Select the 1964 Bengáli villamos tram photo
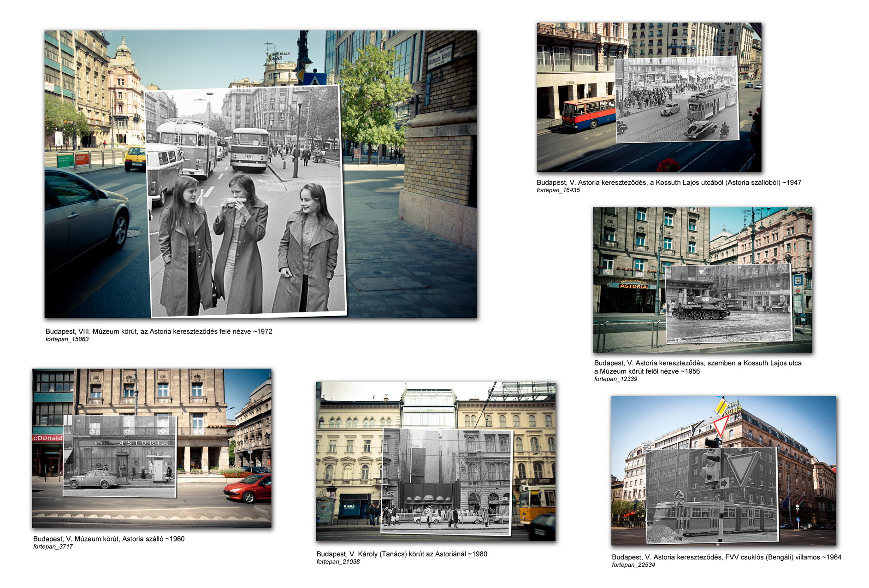 [x=723, y=470]
